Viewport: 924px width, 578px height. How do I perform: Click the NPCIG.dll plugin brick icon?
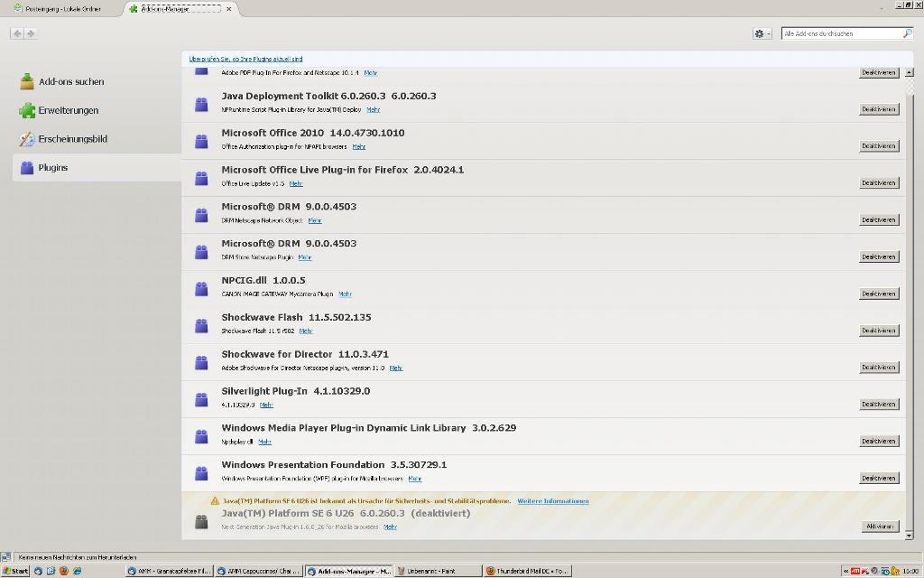tap(201, 288)
